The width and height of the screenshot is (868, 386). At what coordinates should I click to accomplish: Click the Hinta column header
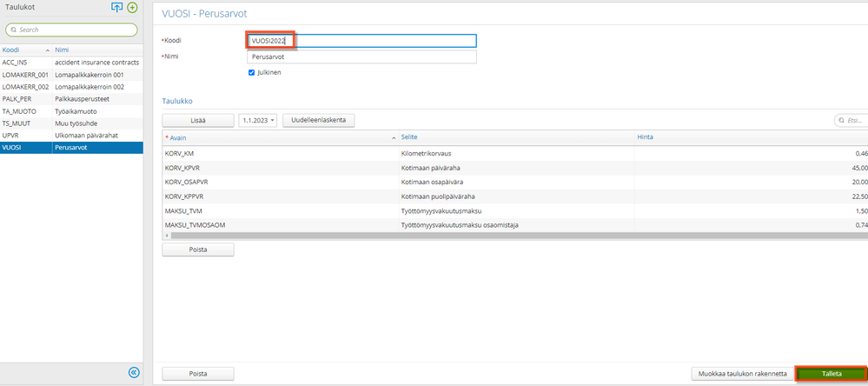[752, 136]
